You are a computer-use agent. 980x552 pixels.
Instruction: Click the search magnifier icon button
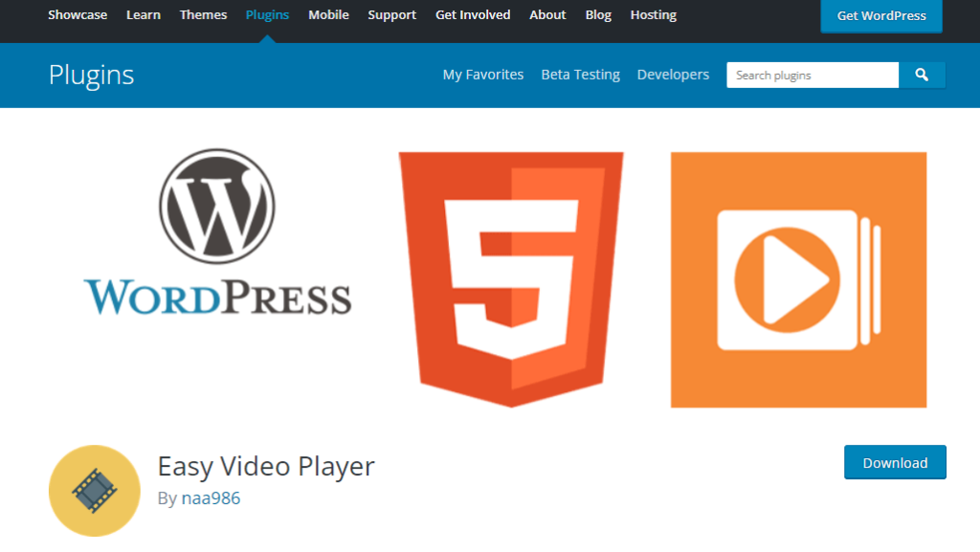coord(922,75)
